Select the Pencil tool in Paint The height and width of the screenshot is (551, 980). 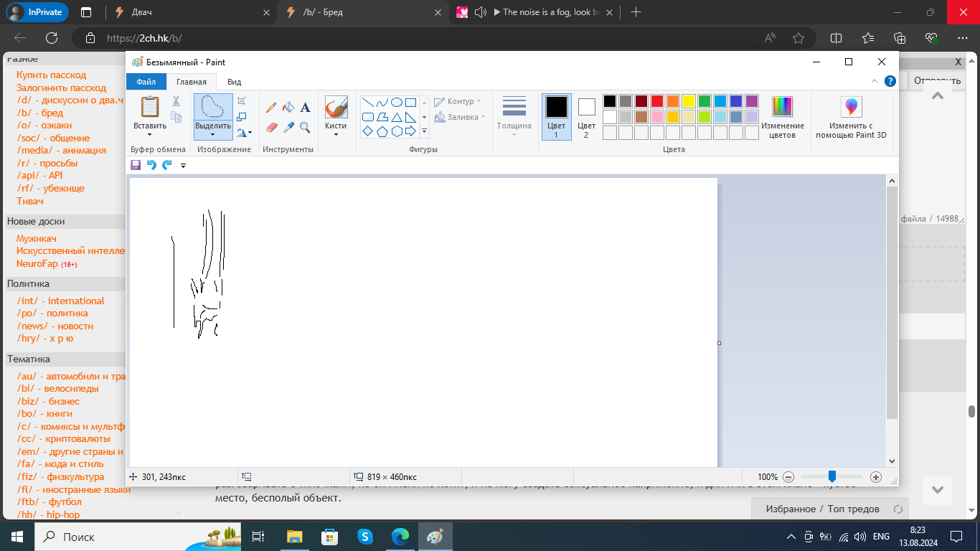271,107
